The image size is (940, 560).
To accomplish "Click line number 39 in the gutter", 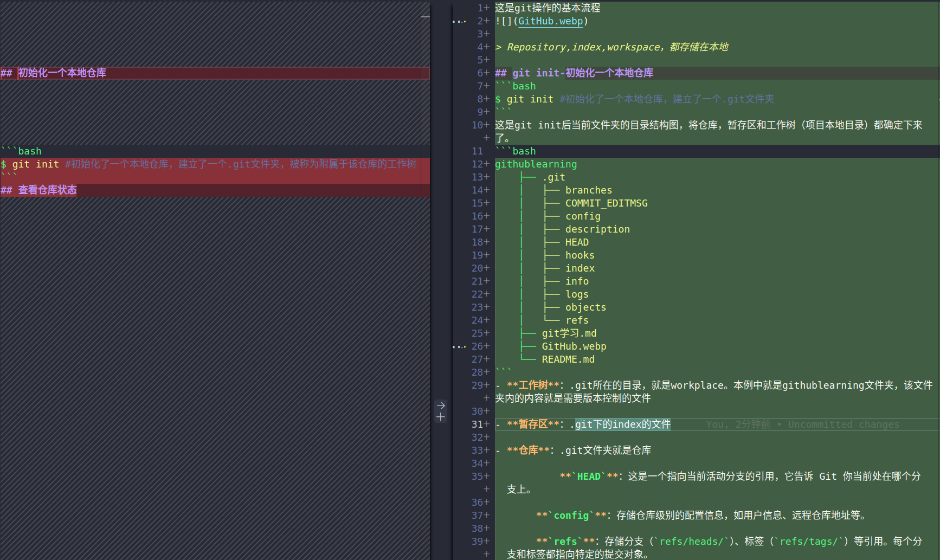I will point(477,542).
